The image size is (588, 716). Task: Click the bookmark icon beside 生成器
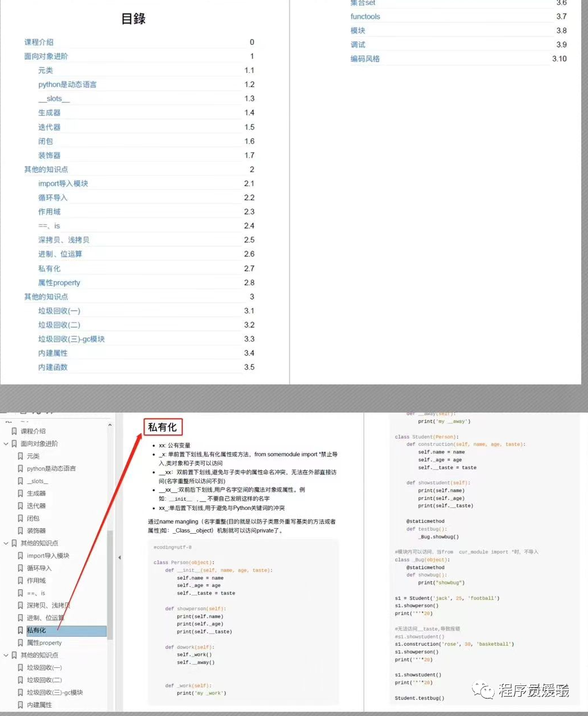[x=20, y=494]
